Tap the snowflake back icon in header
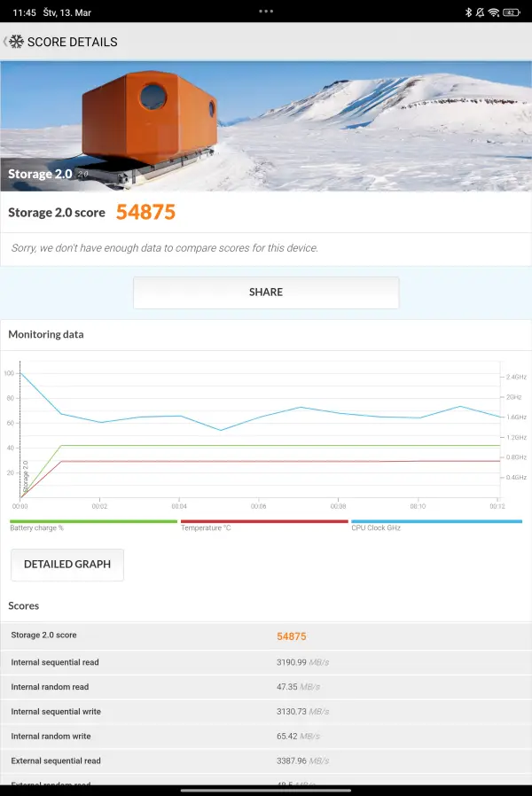The image size is (532, 796). [14, 42]
